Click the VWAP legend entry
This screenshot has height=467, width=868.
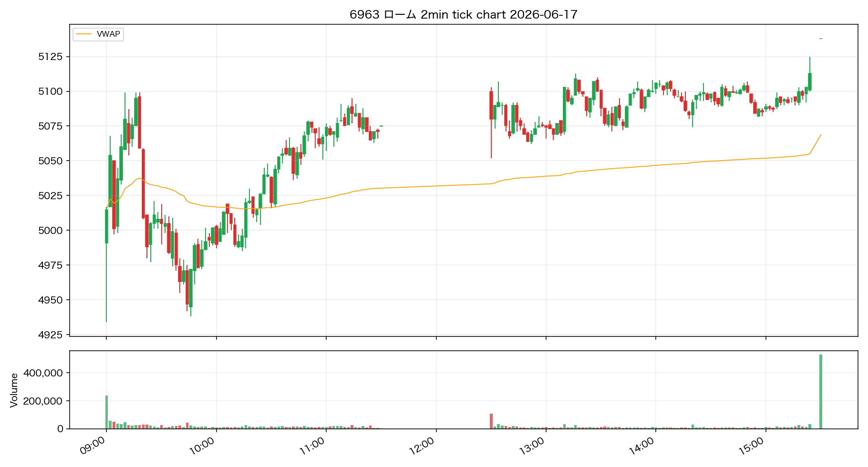(98, 34)
